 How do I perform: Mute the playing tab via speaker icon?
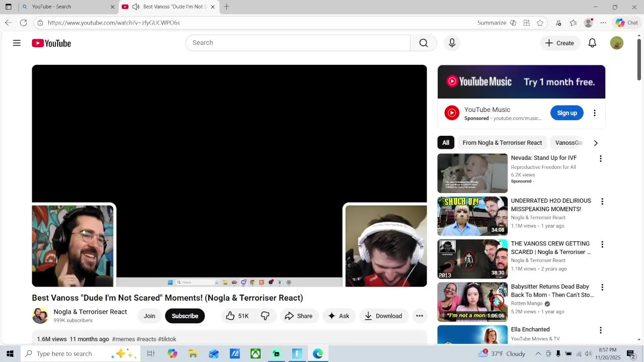click(136, 7)
